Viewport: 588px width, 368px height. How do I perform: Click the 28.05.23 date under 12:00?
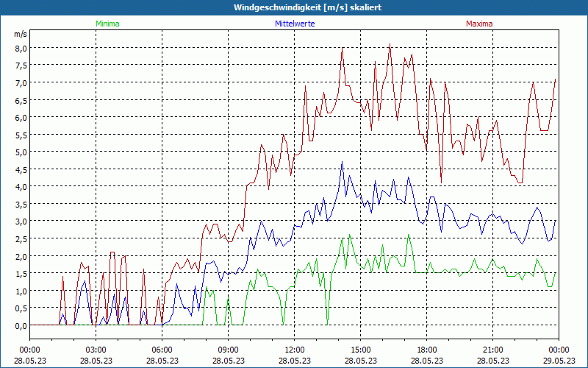click(x=295, y=361)
